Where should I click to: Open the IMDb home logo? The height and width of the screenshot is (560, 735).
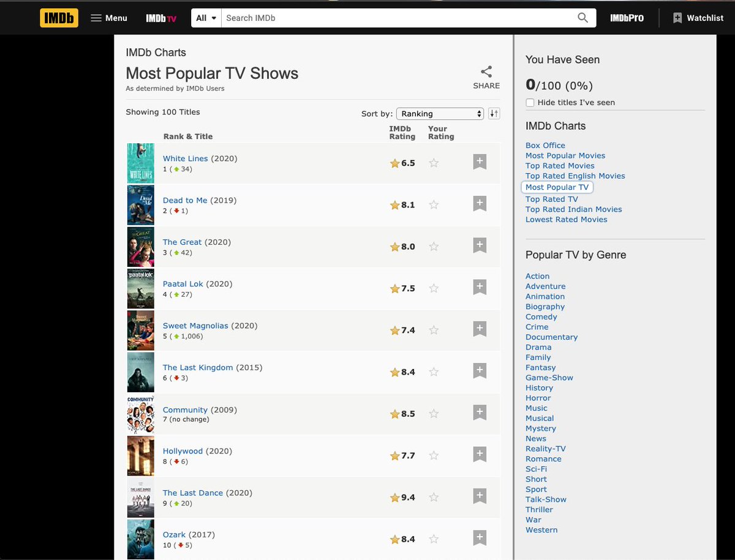tap(59, 18)
